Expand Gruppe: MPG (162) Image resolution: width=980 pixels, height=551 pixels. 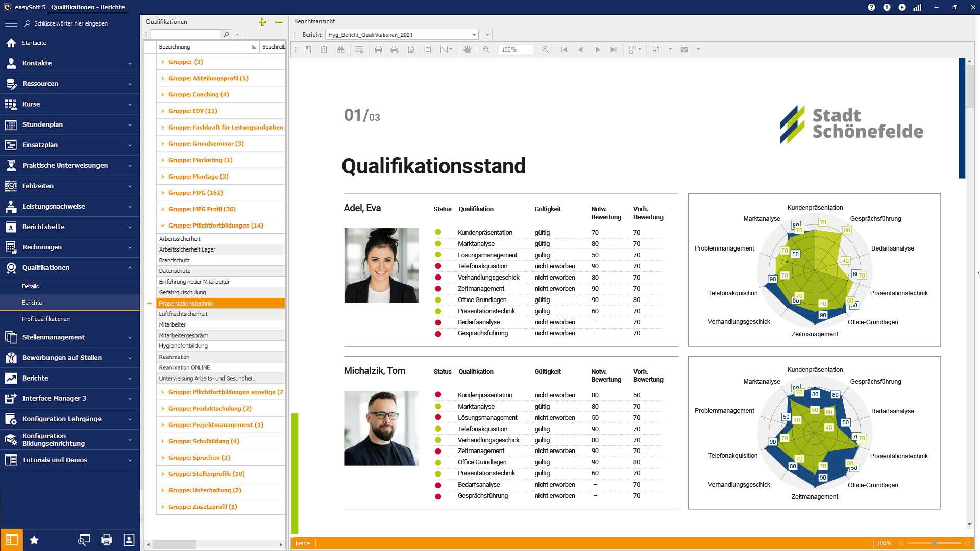point(162,192)
